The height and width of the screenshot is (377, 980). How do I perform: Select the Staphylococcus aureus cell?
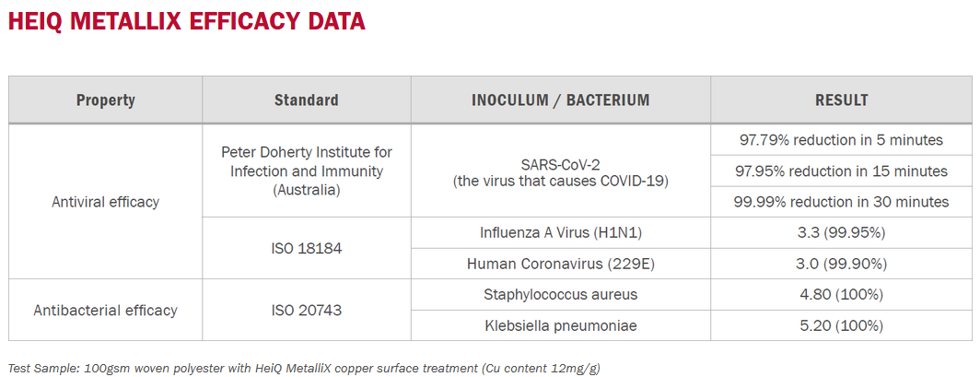click(x=560, y=294)
